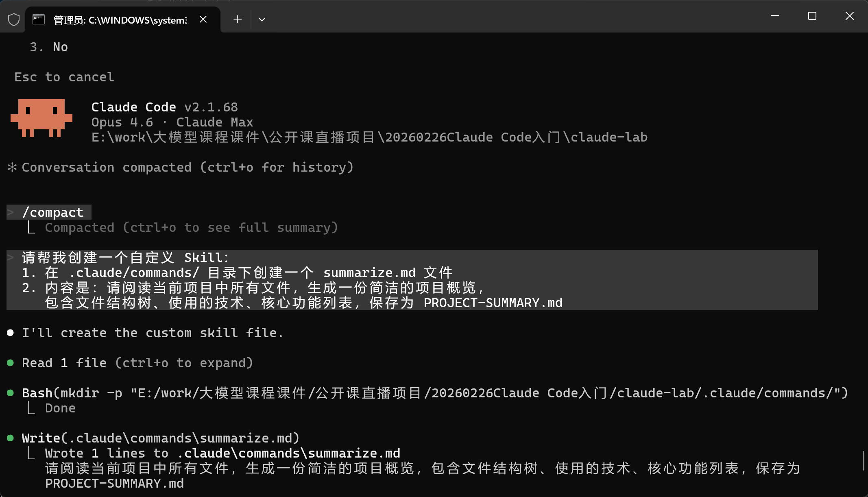868x497 pixels.
Task: Click Wrote 1 lines to summarize.md
Action: click(222, 453)
